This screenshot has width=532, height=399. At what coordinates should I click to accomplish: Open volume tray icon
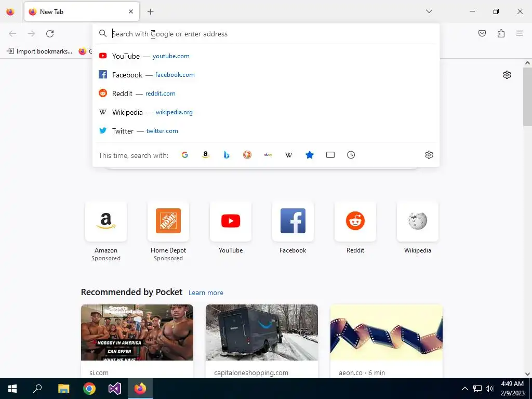(x=489, y=389)
